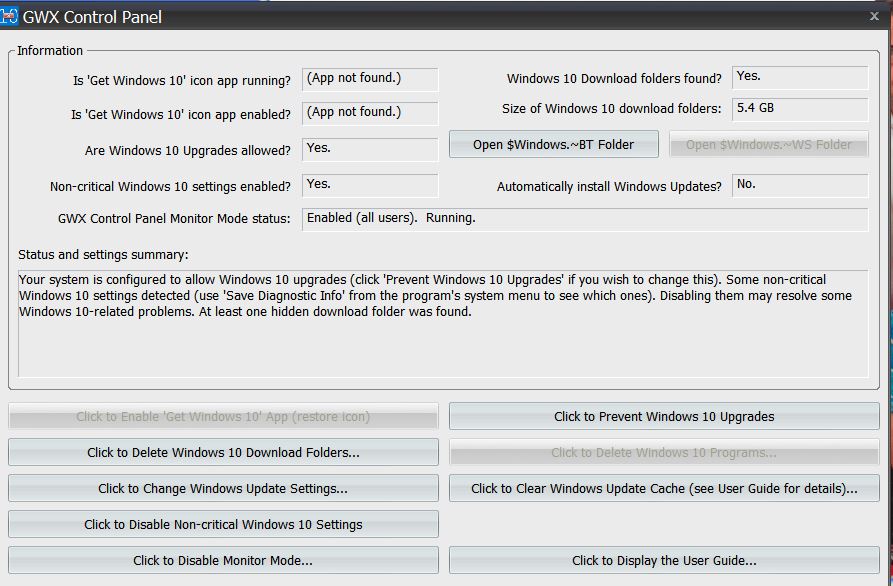Viewport: 893px width, 586px height.
Task: Click the 'Upgrades allowed?' Yes field
Action: pos(370,150)
